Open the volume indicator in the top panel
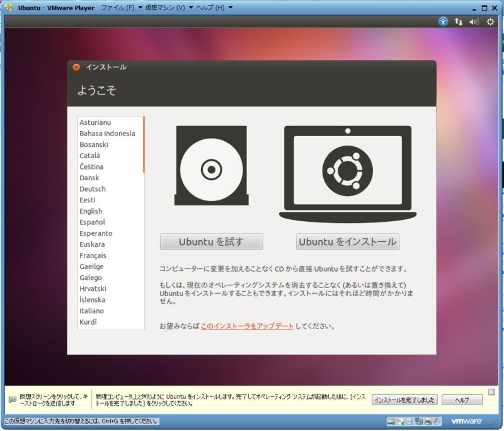The image size is (504, 431). (473, 21)
